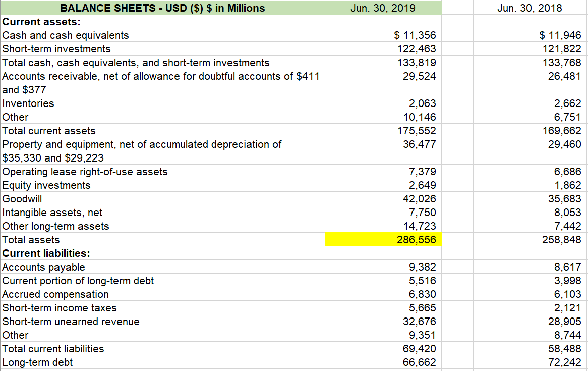Click the $ 11,946 cash value
The width and height of the screenshot is (588, 371).
tap(560, 35)
